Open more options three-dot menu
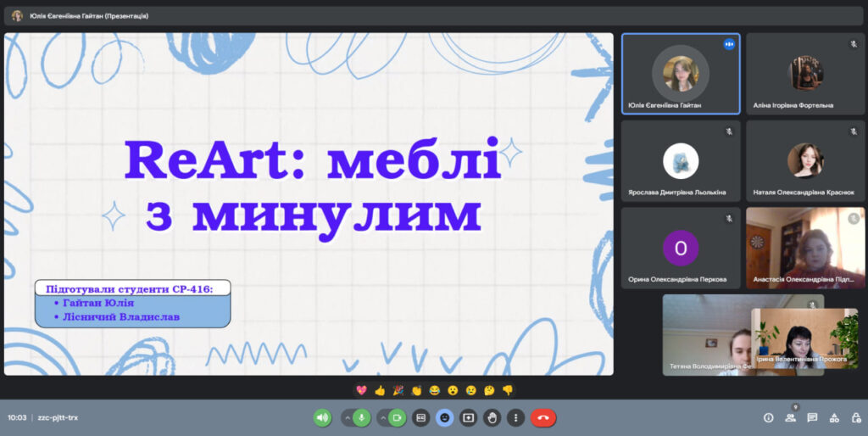The width and height of the screenshot is (868, 436). coord(515,417)
